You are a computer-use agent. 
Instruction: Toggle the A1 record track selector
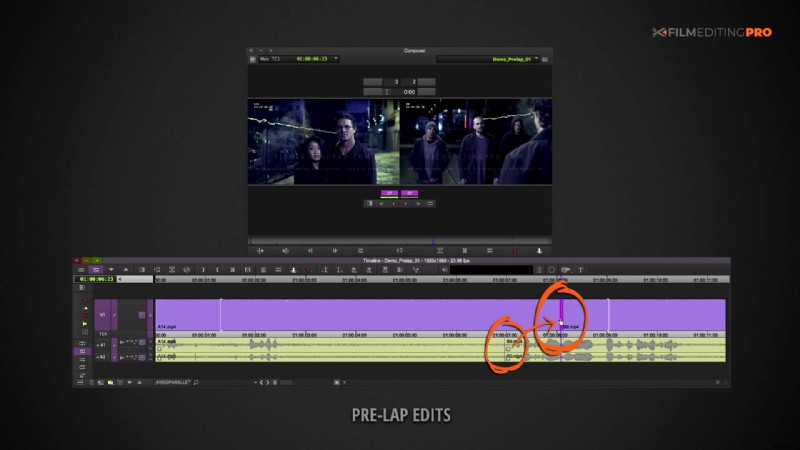tap(103, 345)
